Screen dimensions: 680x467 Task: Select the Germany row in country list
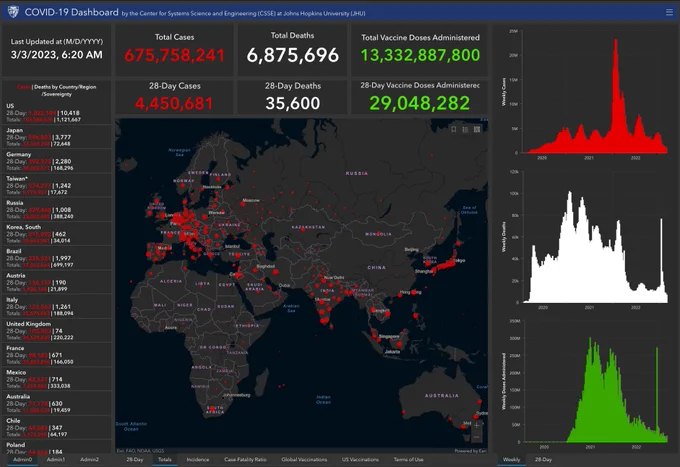[x=57, y=161]
